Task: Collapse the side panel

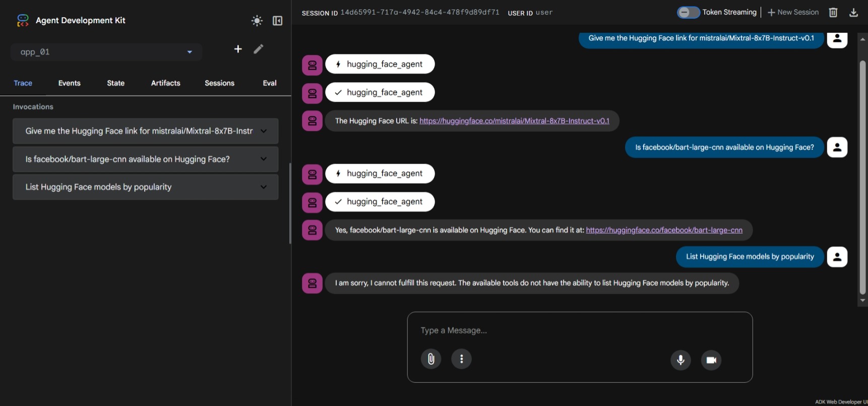Action: 277,21
